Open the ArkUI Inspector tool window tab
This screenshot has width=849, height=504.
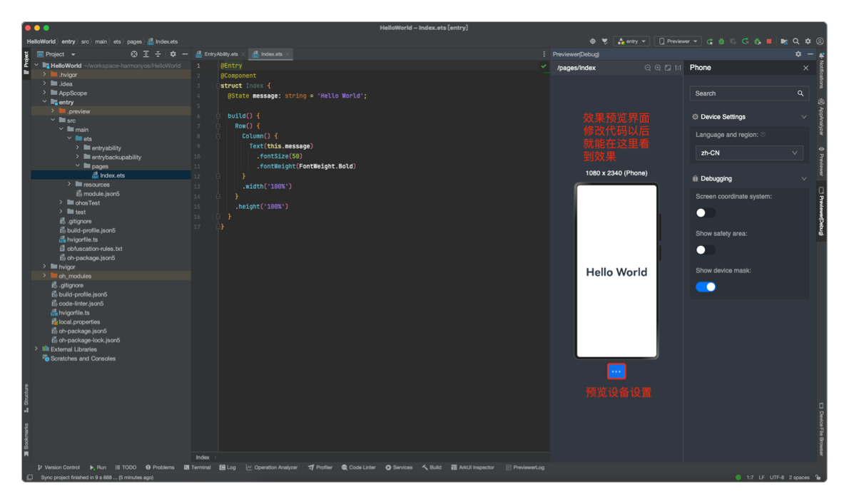pos(472,467)
